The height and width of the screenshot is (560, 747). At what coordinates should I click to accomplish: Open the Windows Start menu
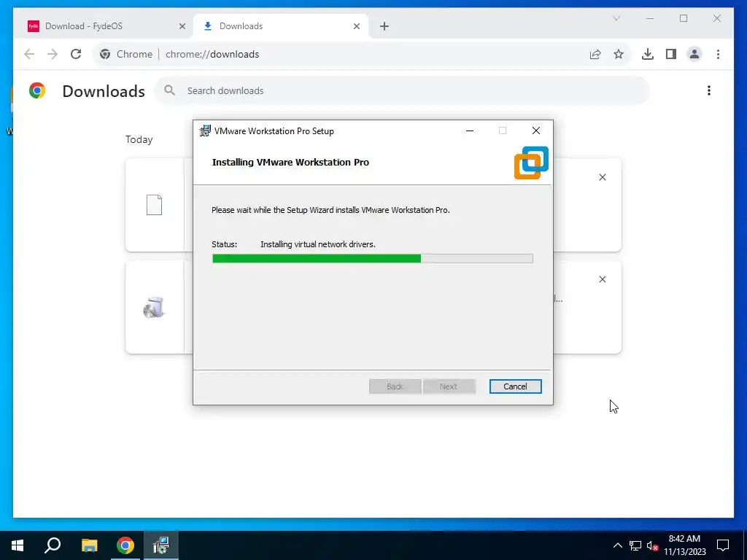pyautogui.click(x=18, y=545)
